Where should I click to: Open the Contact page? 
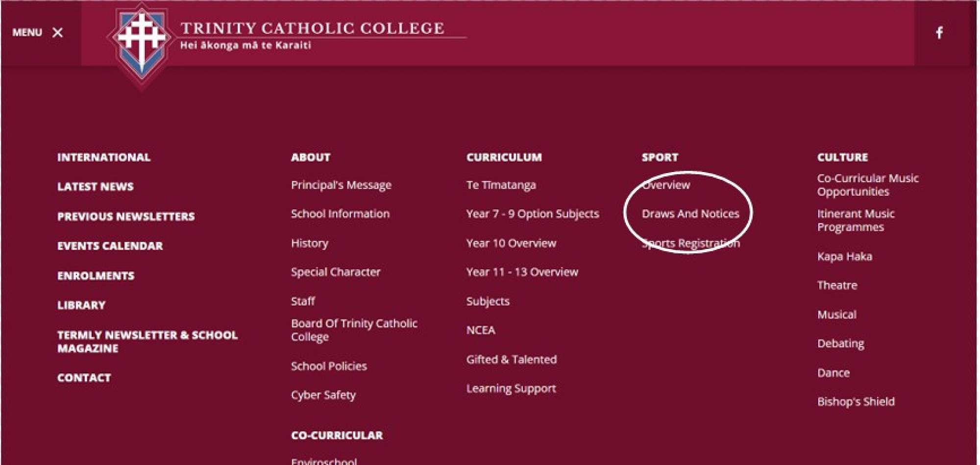tap(84, 378)
